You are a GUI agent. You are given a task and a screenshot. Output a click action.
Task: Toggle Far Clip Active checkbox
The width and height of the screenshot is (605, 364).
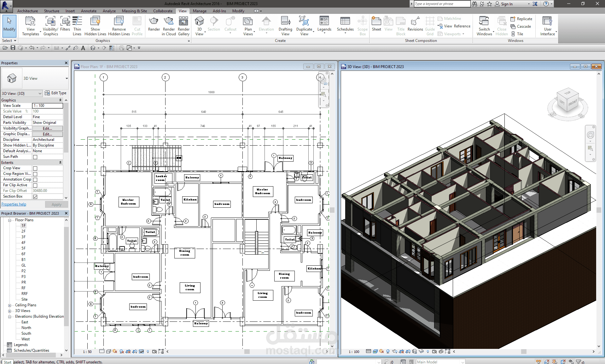[35, 185]
